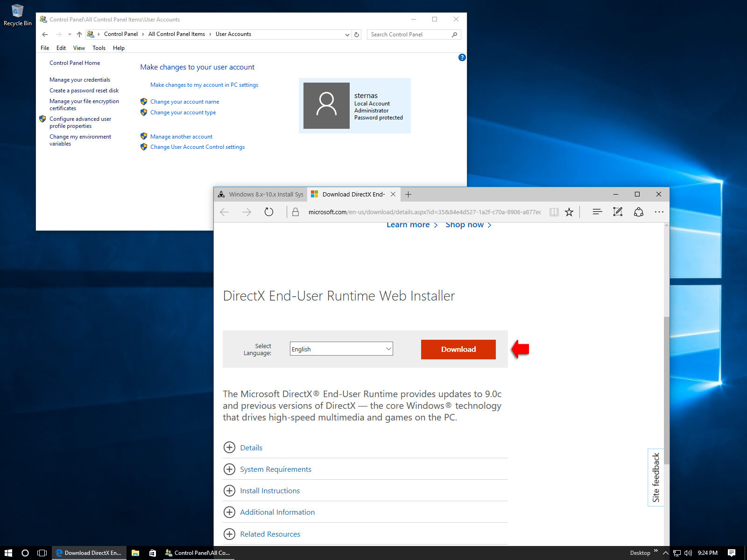Open recent locations dropdown in Control Panel
The height and width of the screenshot is (560, 747).
(x=70, y=35)
